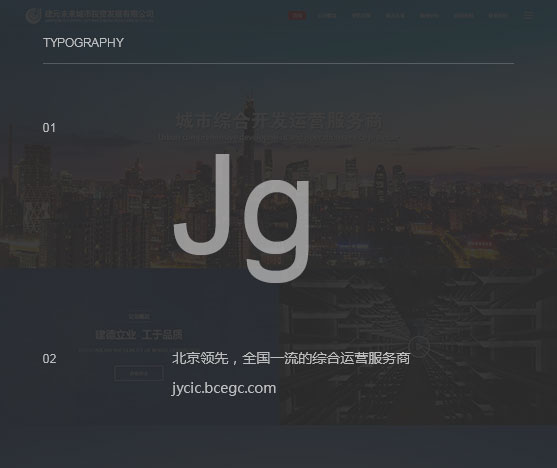Click the horizontal divider line below TYPOGRAPHY
This screenshot has height=468, width=557.
(x=278, y=64)
